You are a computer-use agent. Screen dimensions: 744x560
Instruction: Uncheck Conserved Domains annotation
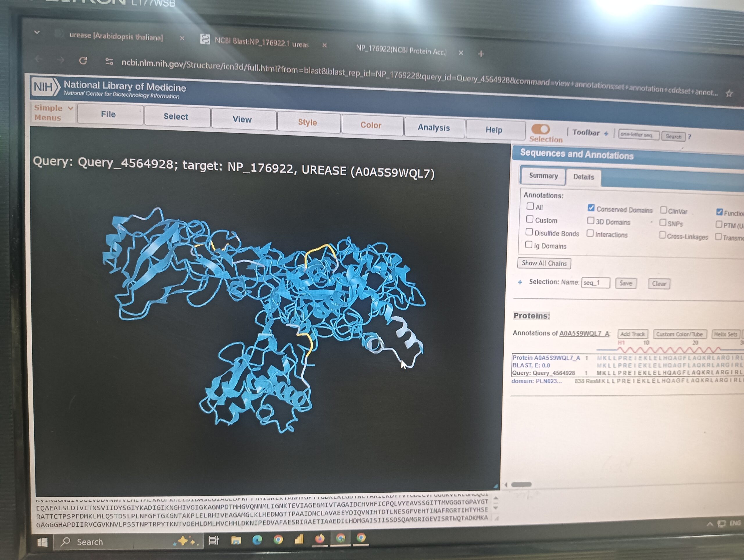click(591, 208)
